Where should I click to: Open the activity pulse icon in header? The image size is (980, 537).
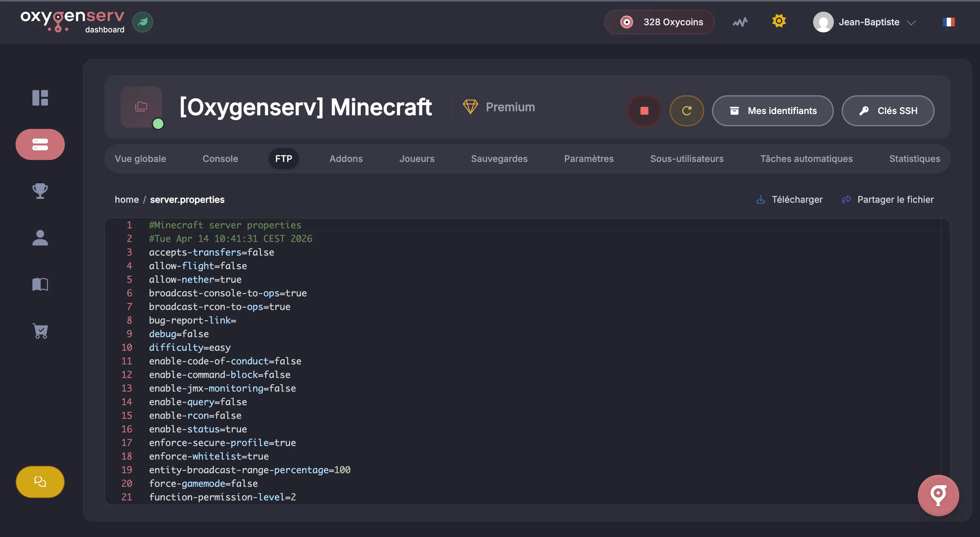point(740,22)
